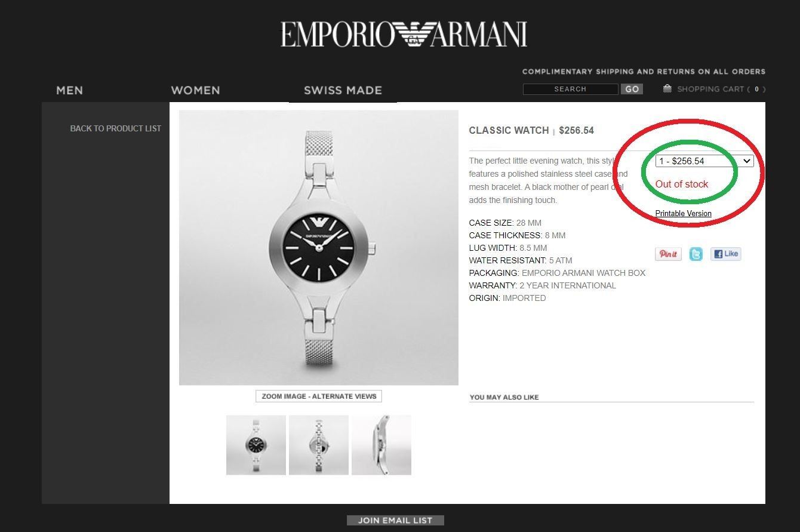Focus the SEARCH input field
This screenshot has width=800, height=532.
(570, 89)
